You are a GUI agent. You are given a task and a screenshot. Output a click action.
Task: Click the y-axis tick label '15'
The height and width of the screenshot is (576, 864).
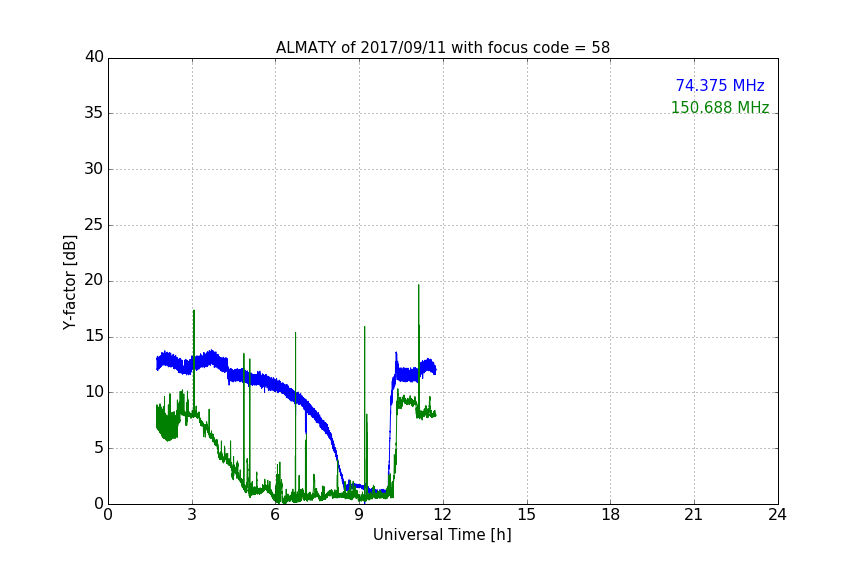pos(94,336)
